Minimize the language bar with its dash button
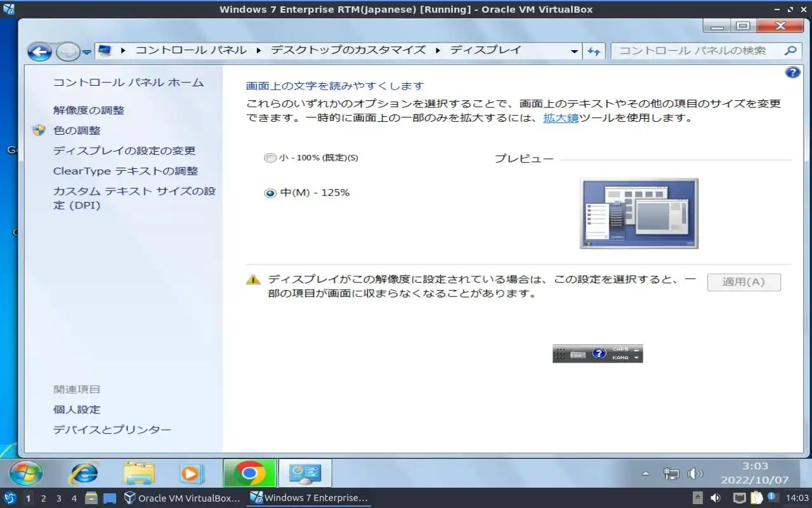 coord(636,350)
